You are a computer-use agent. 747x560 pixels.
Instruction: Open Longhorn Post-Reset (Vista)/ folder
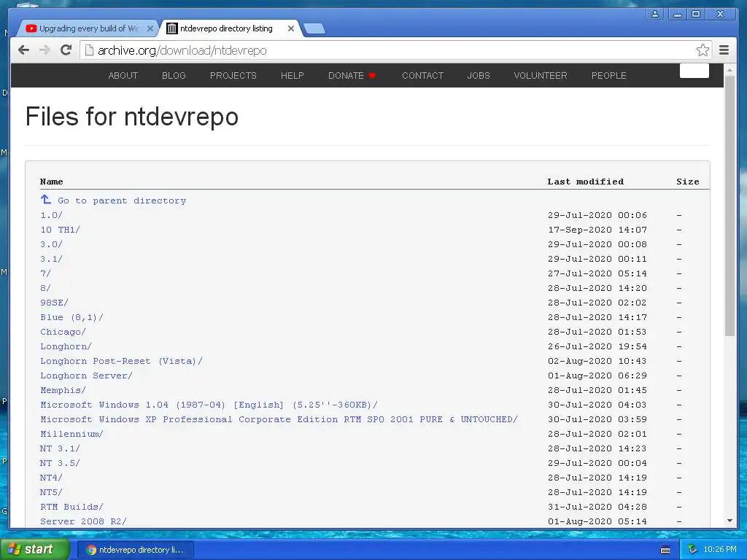tap(122, 361)
